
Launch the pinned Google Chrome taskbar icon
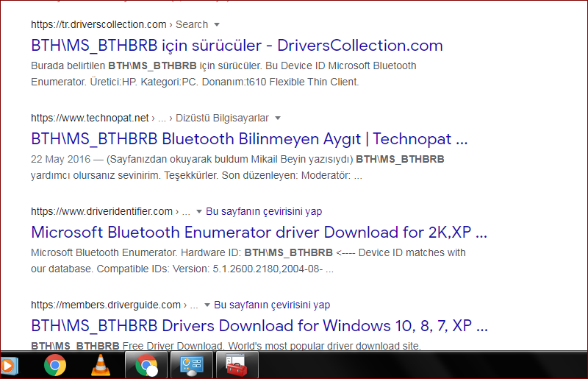[x=54, y=365]
